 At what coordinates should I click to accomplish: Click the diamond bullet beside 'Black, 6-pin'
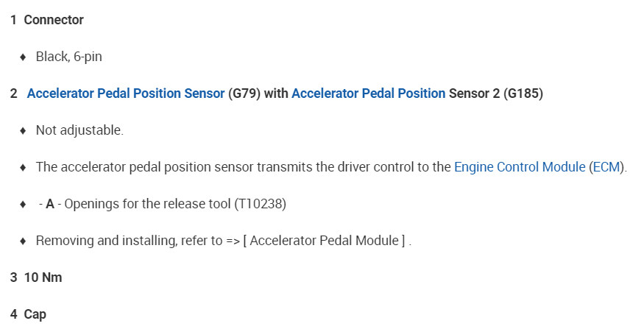(24, 57)
